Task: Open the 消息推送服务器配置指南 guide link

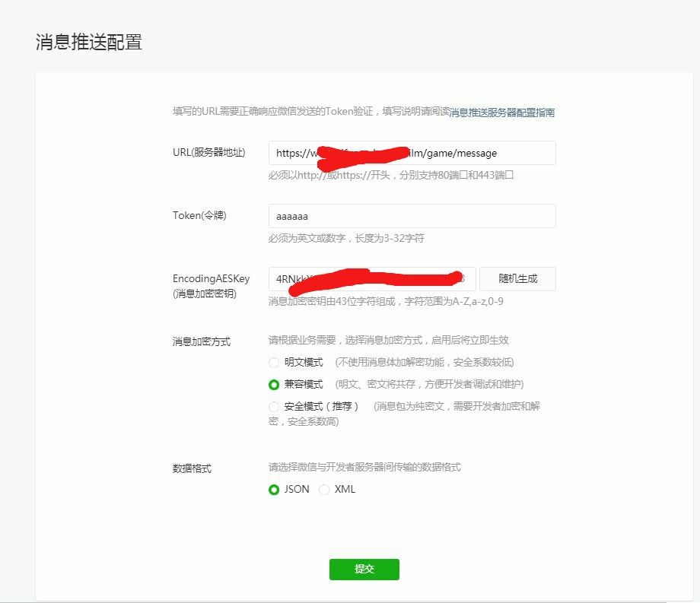Action: 501,113
